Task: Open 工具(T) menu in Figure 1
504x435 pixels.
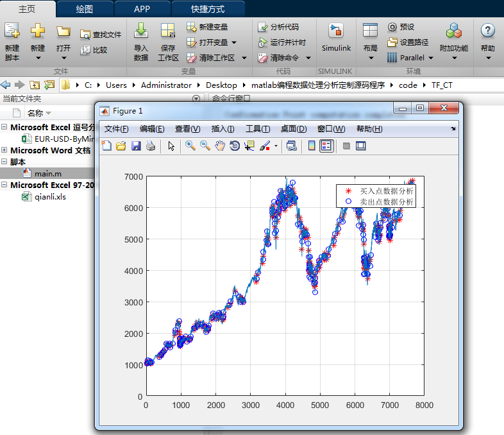Action: tap(258, 129)
